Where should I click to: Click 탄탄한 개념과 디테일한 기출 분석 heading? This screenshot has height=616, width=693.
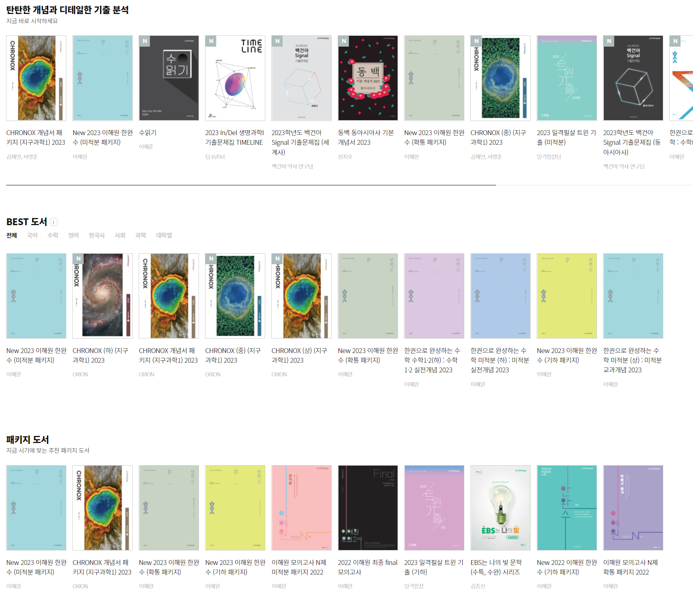click(x=68, y=10)
